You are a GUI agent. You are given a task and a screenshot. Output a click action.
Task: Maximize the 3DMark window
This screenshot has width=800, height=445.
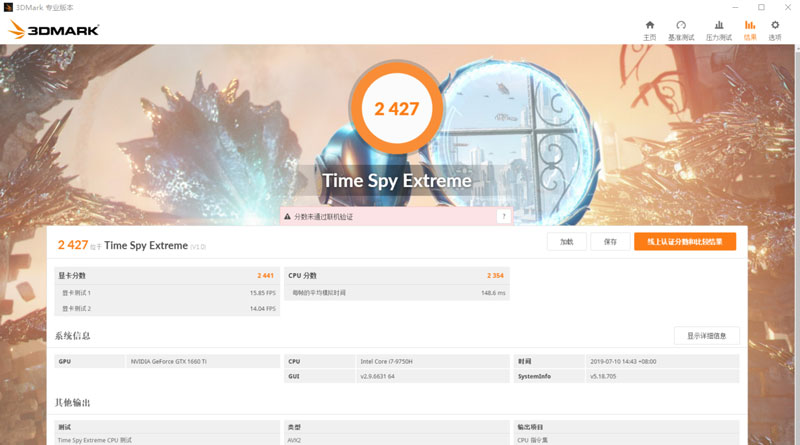point(761,7)
